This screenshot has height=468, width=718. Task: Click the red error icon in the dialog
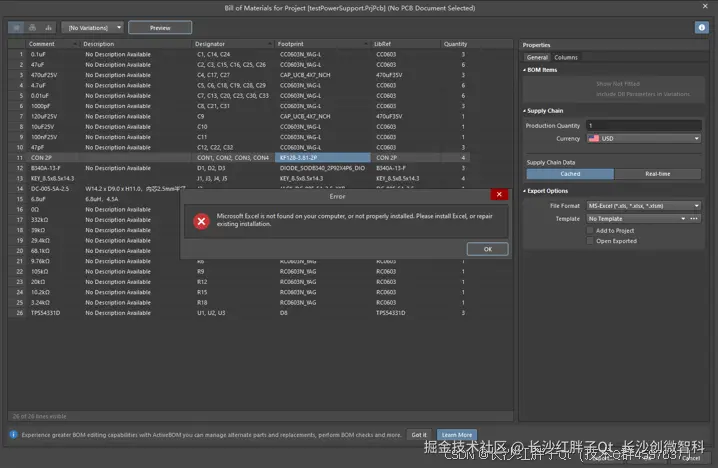coord(201,221)
